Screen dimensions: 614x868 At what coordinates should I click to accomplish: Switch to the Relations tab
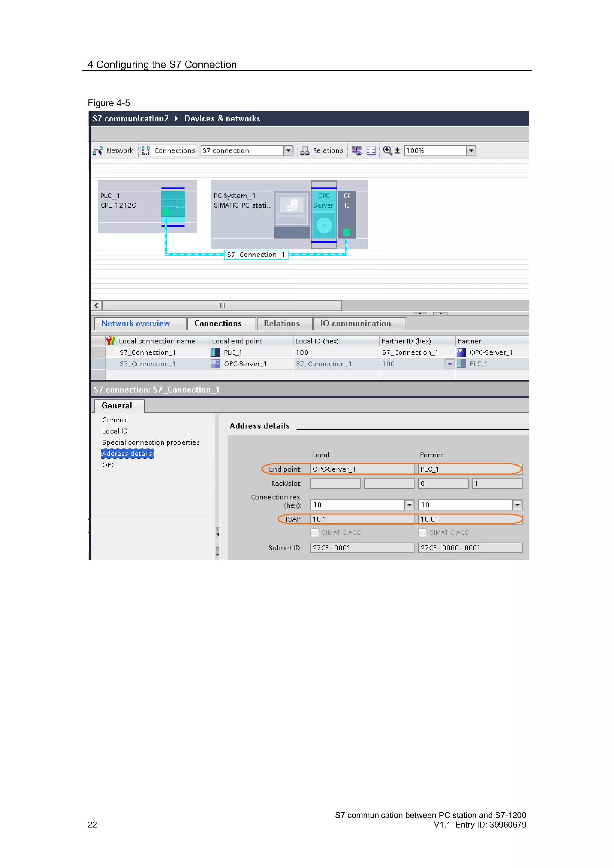point(284,324)
